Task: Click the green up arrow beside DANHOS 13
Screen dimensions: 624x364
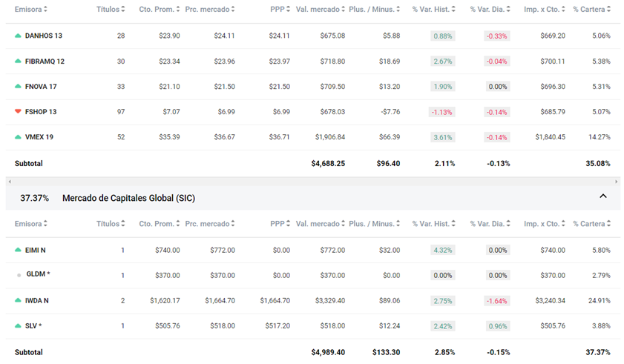Action: (18, 36)
